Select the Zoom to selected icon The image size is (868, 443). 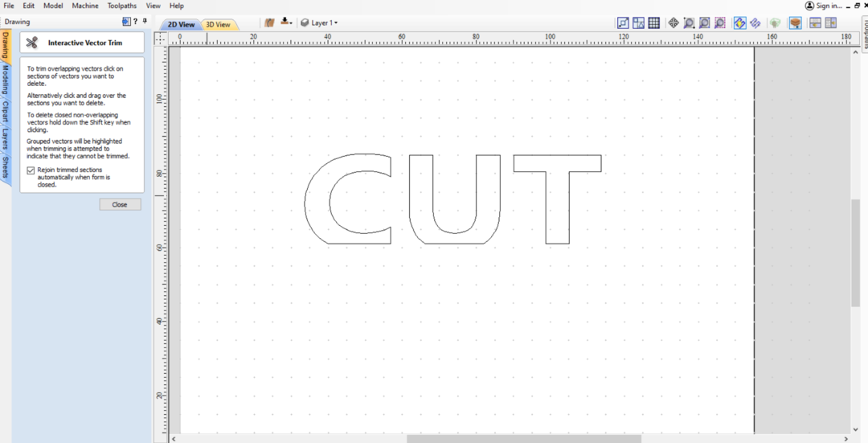pos(719,23)
